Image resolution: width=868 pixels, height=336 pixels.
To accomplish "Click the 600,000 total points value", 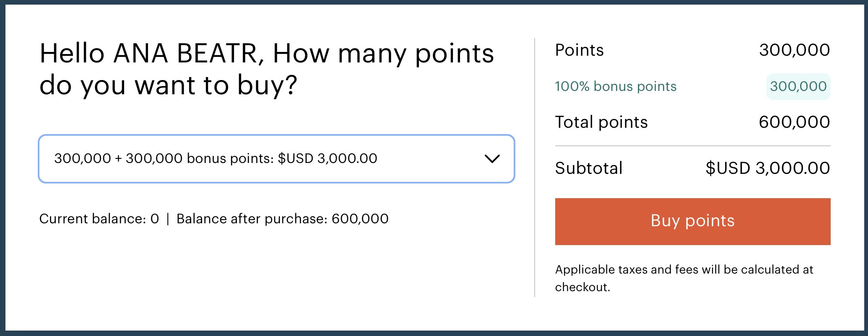I will tap(794, 122).
